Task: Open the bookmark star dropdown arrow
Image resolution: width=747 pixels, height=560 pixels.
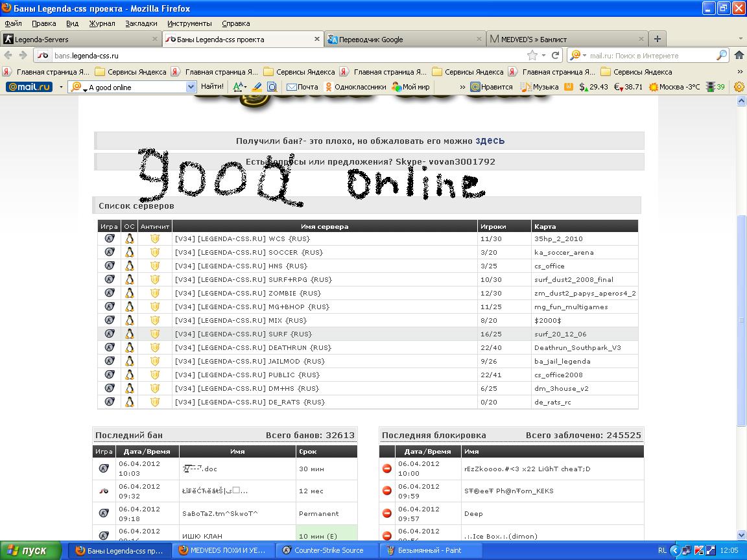Action: click(x=543, y=56)
